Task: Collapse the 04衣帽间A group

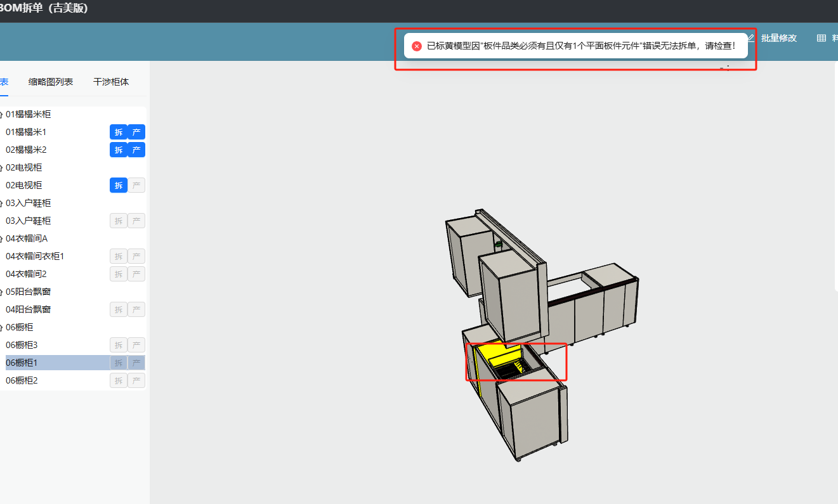Action: 2,239
